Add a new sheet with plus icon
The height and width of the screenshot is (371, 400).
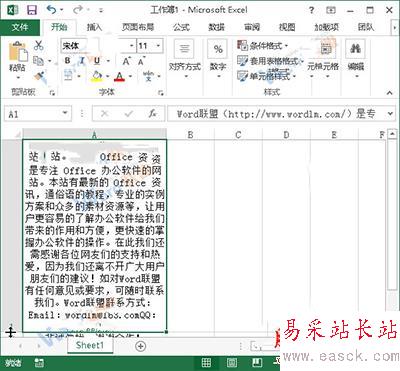click(x=141, y=346)
